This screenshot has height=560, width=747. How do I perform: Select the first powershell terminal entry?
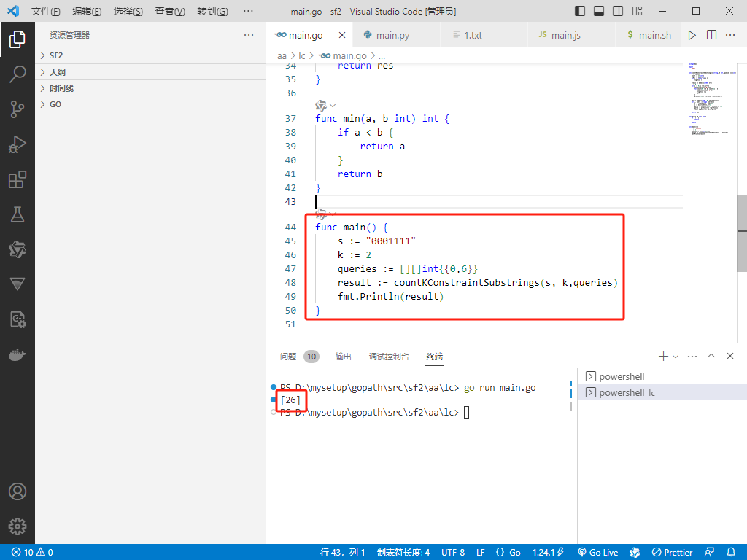click(x=662, y=376)
